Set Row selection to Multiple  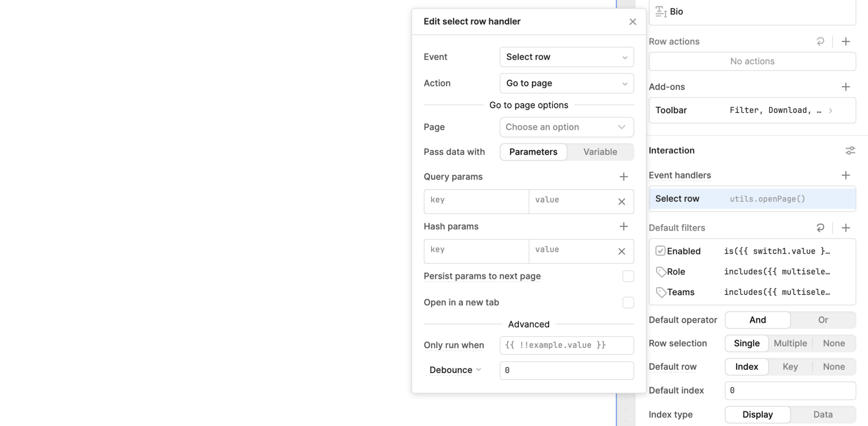click(x=790, y=344)
